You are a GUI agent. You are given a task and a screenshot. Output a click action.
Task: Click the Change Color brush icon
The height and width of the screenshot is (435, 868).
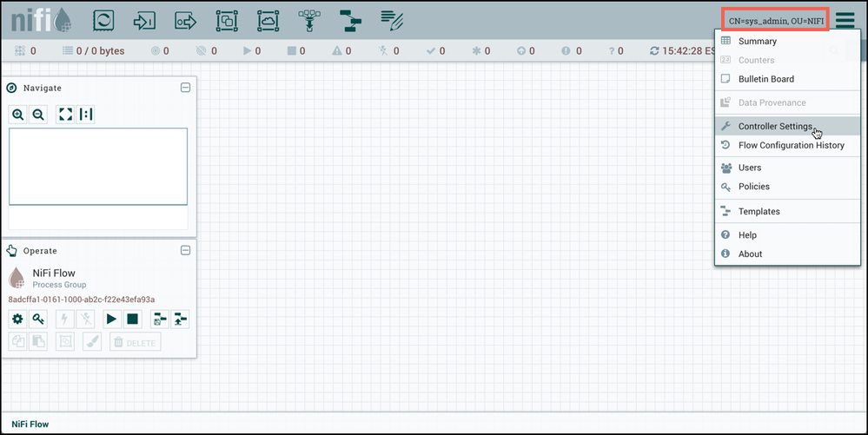point(92,342)
